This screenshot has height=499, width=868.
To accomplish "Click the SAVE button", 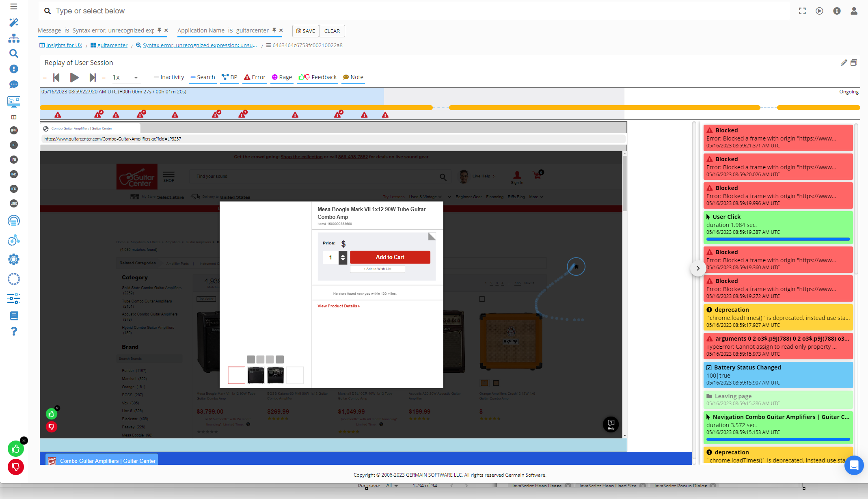I will [x=305, y=31].
